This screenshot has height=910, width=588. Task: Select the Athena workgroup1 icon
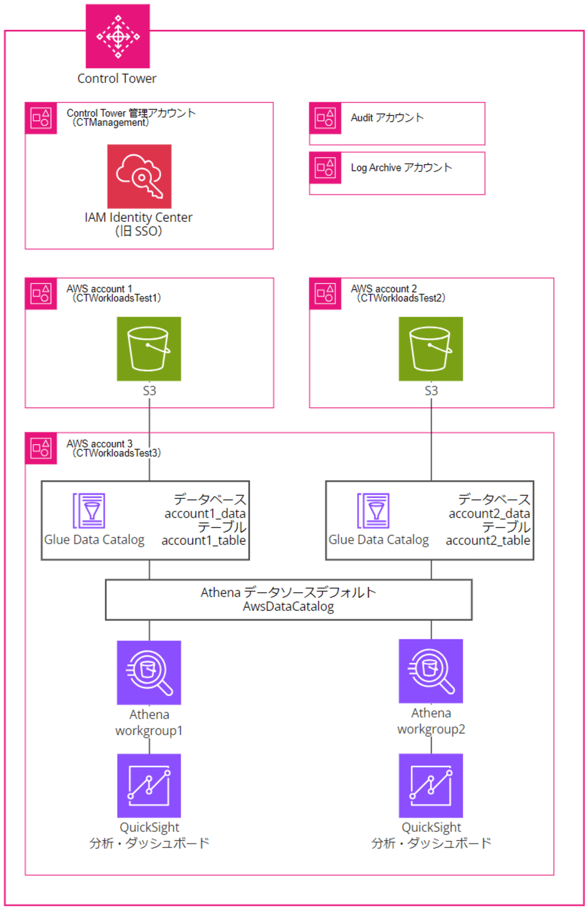click(x=149, y=673)
